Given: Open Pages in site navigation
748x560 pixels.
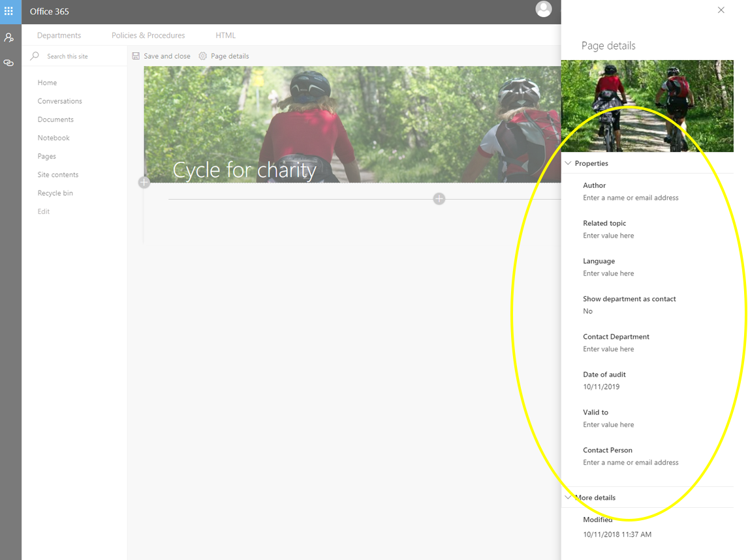Looking at the screenshot, I should 47,157.
